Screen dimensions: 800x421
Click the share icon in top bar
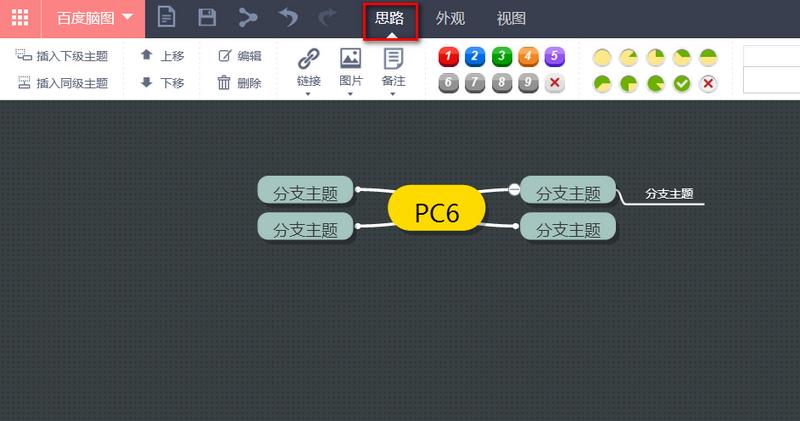(248, 18)
